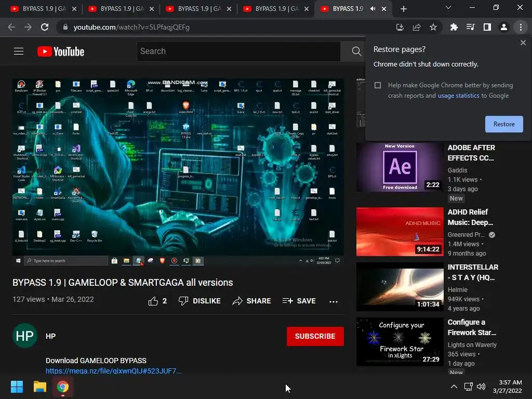The width and height of the screenshot is (532, 399).
Task: Open the Windows Start menu
Action: pos(17,387)
